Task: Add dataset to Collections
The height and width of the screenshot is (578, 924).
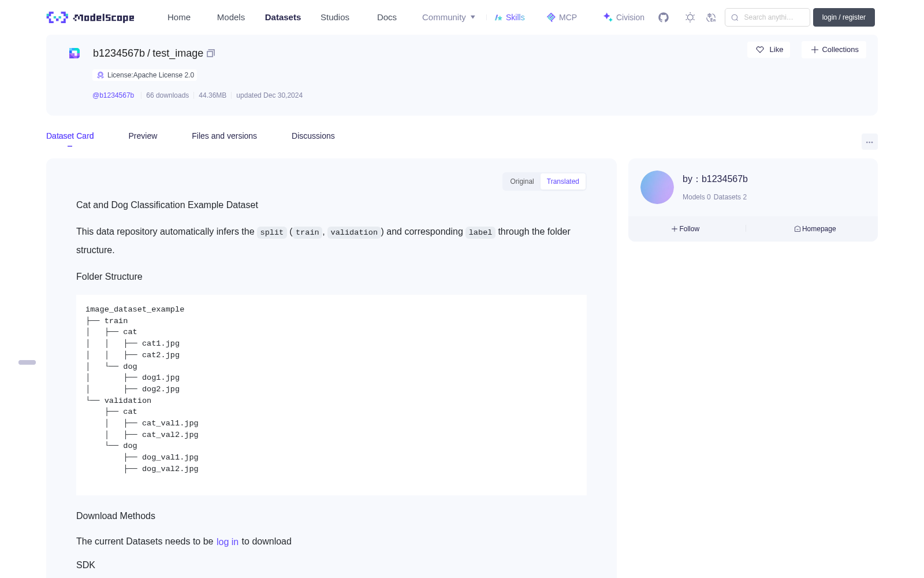Action: click(x=834, y=50)
